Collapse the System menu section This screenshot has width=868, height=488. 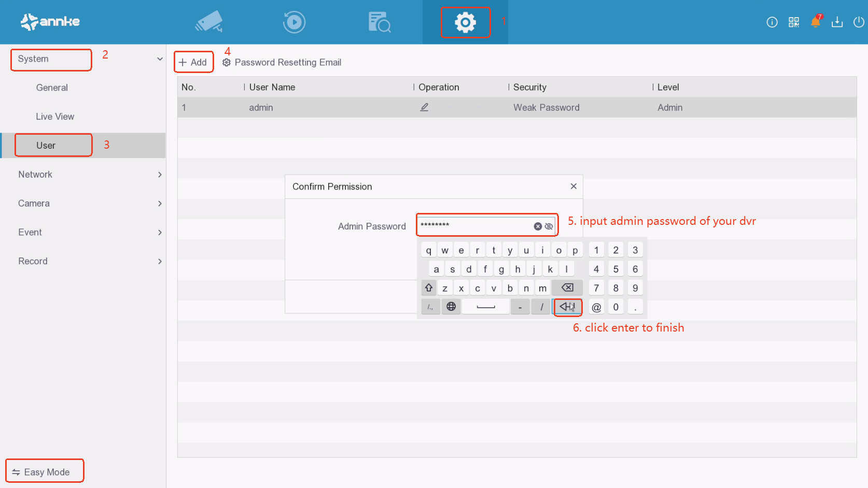click(160, 59)
